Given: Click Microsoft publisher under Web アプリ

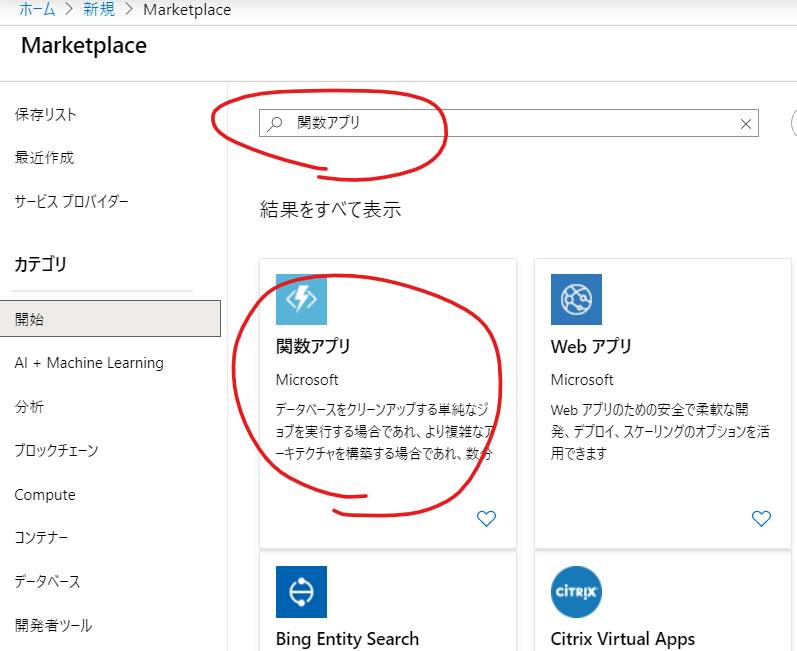Looking at the screenshot, I should (x=582, y=380).
